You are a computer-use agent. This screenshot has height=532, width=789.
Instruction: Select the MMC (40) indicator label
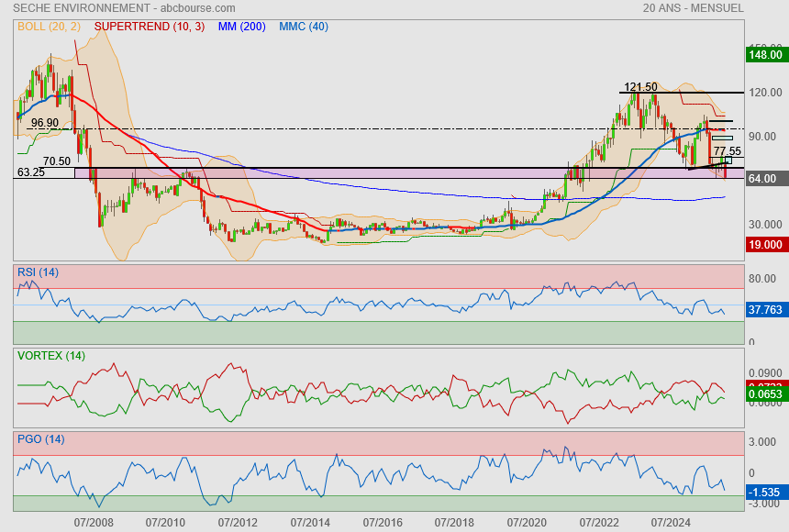304,27
